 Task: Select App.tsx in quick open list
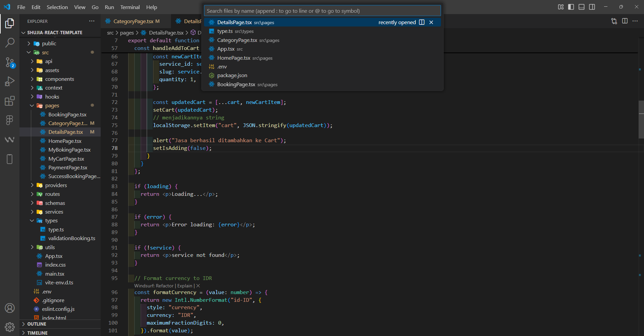[322, 49]
